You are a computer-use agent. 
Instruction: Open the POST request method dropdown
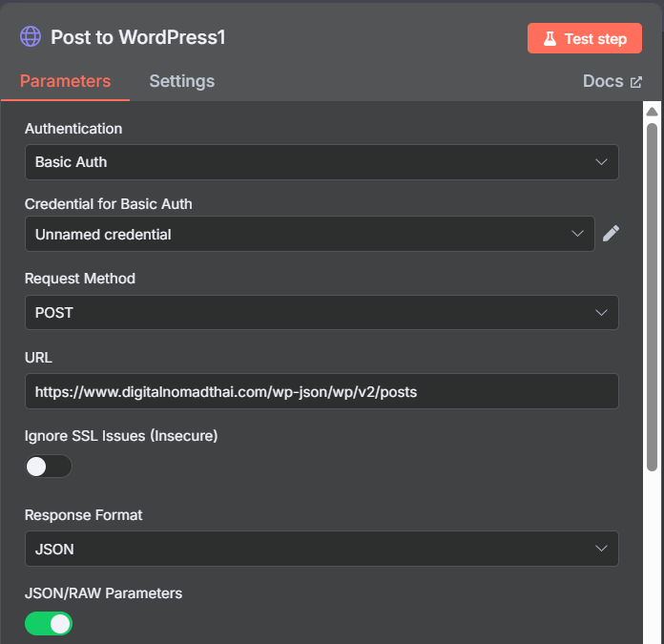[322, 313]
